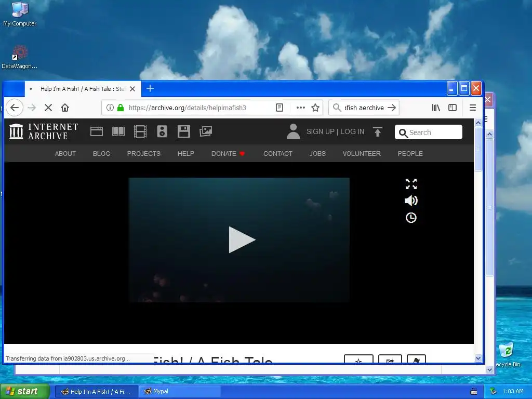
Task: Open the browser home page icon
Action: 65,108
